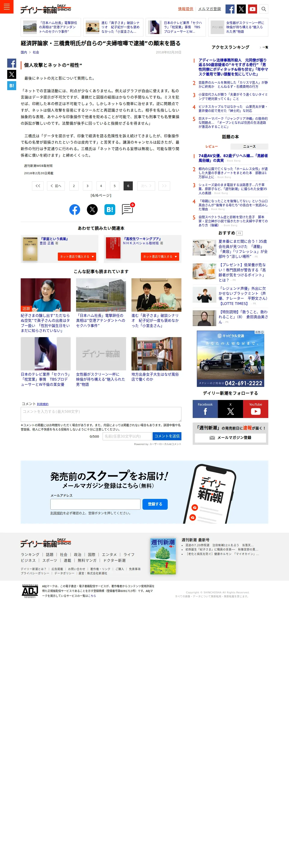Open 地方出身女子大生 article thumbnail
Image resolution: width=289 pixels, height=868 pixels.
[x=156, y=354]
